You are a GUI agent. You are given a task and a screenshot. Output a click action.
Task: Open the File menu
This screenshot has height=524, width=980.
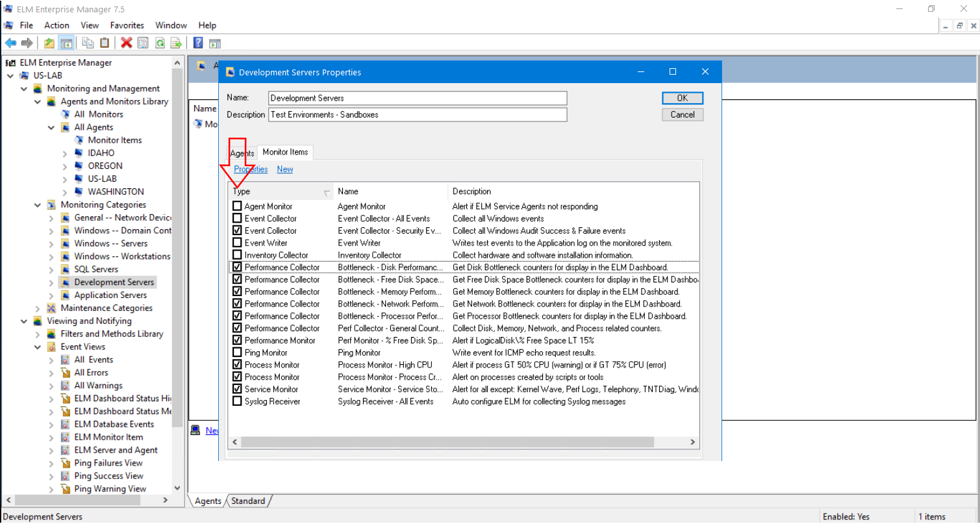point(26,25)
